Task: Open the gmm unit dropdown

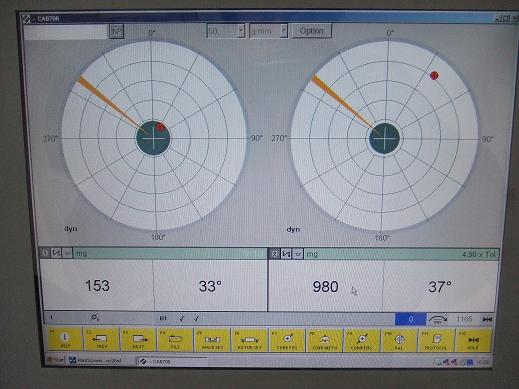Action: pos(284,31)
